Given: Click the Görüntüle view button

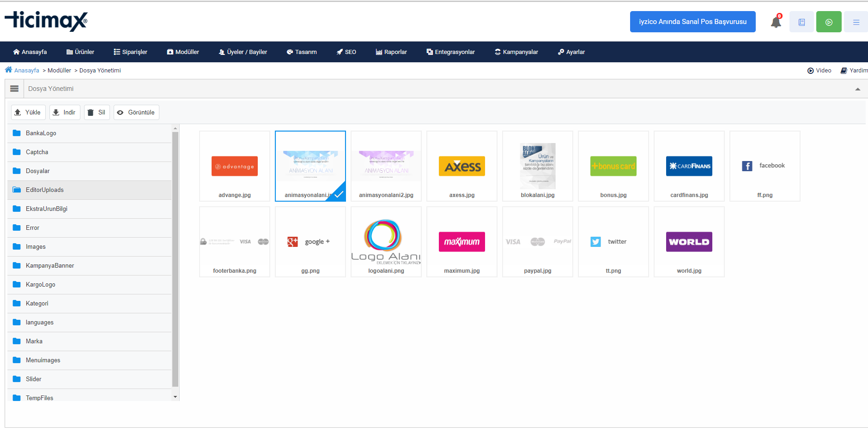Looking at the screenshot, I should point(136,112).
